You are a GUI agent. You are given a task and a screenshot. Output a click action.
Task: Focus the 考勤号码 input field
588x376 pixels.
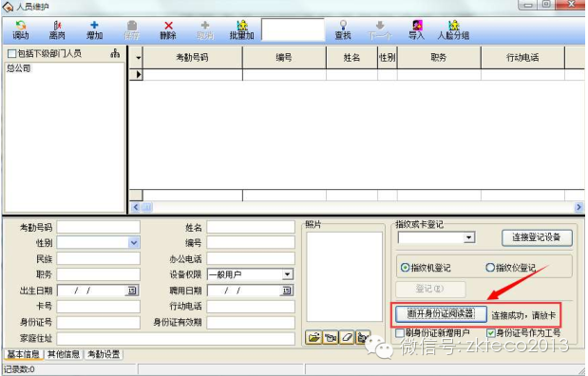pos(98,227)
